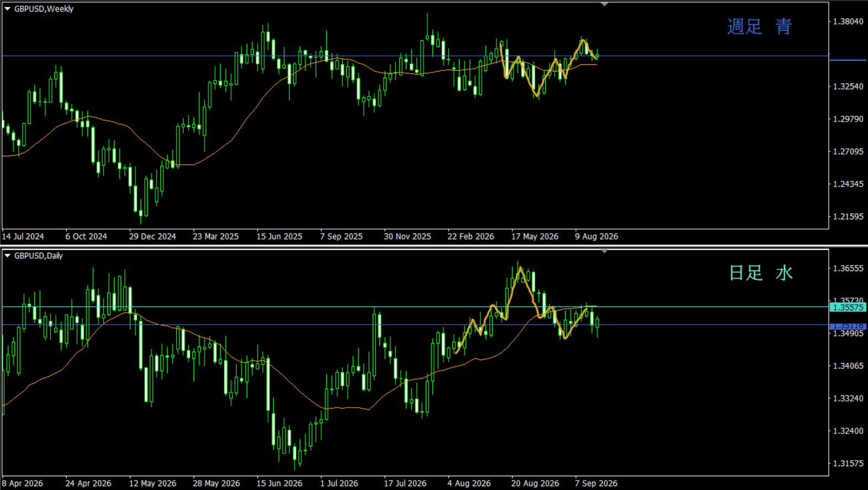Select the 日足 水 text label
This screenshot has width=868, height=490.
coord(761,273)
